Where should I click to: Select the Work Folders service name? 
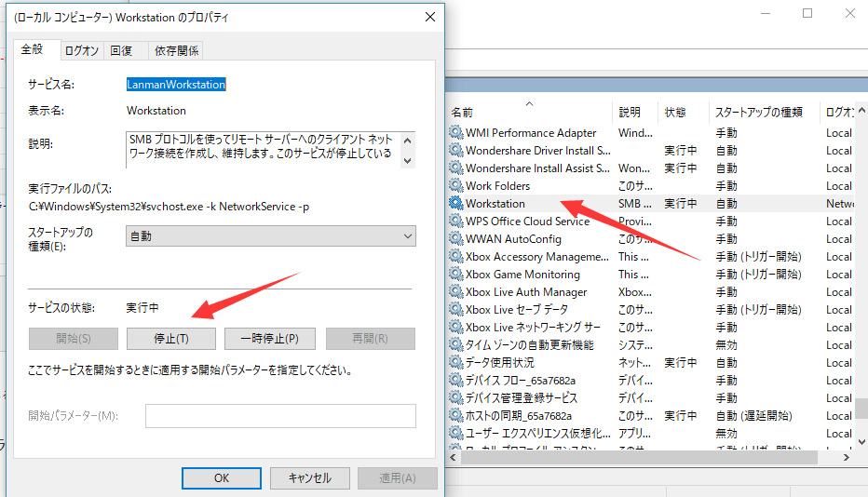[x=497, y=185]
